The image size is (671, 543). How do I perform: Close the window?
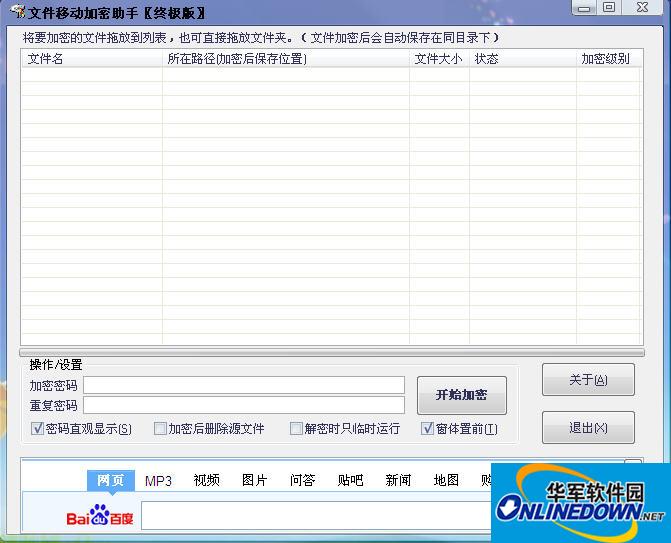[x=642, y=7]
